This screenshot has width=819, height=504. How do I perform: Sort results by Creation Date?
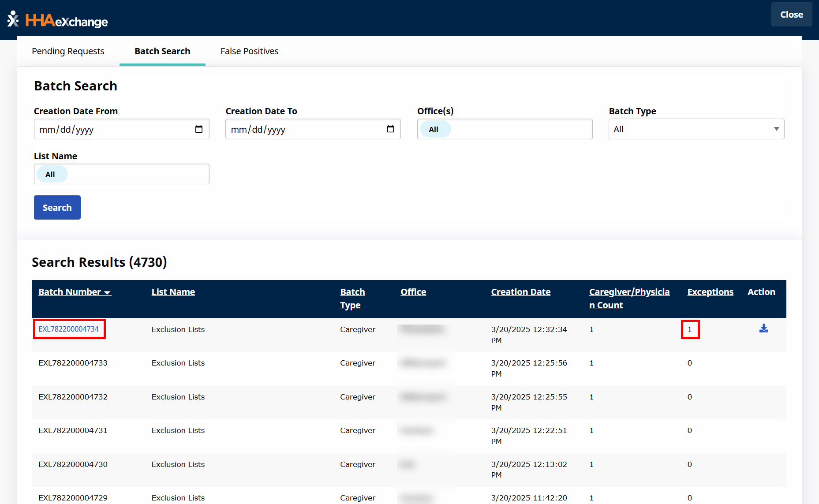pyautogui.click(x=520, y=291)
